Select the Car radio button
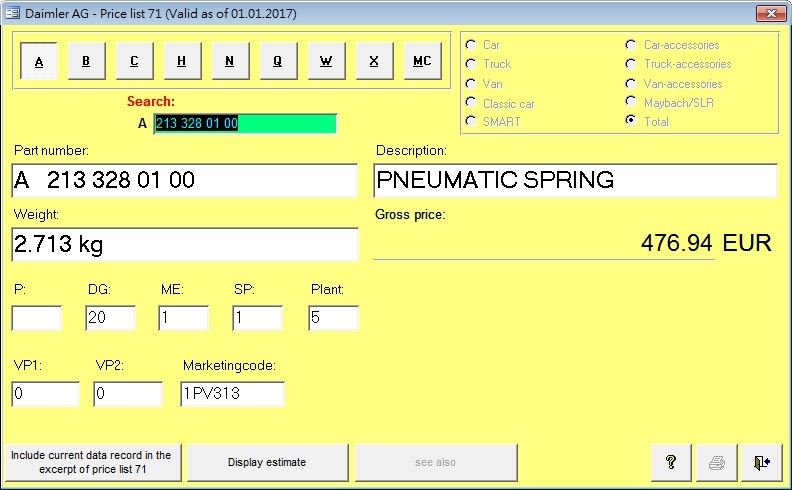792x490 pixels. point(471,44)
